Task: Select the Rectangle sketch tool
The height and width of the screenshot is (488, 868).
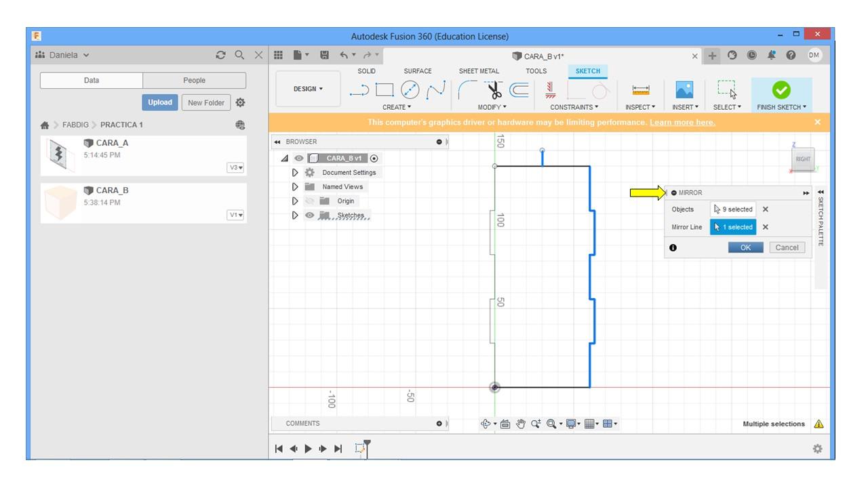Action: tap(384, 89)
